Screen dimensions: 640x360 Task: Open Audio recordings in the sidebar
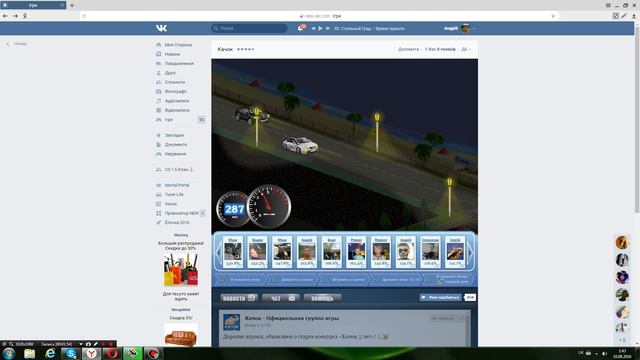pos(173,101)
